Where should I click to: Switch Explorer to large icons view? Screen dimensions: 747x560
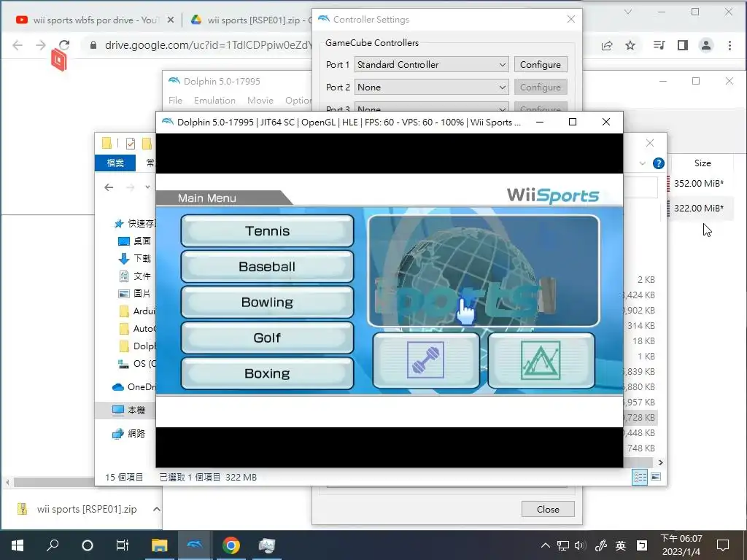(656, 477)
